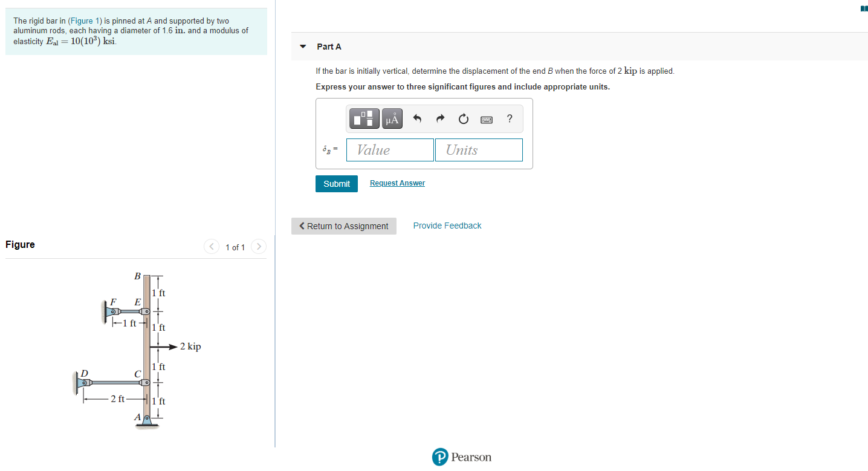Click the reset answer icon

click(463, 119)
